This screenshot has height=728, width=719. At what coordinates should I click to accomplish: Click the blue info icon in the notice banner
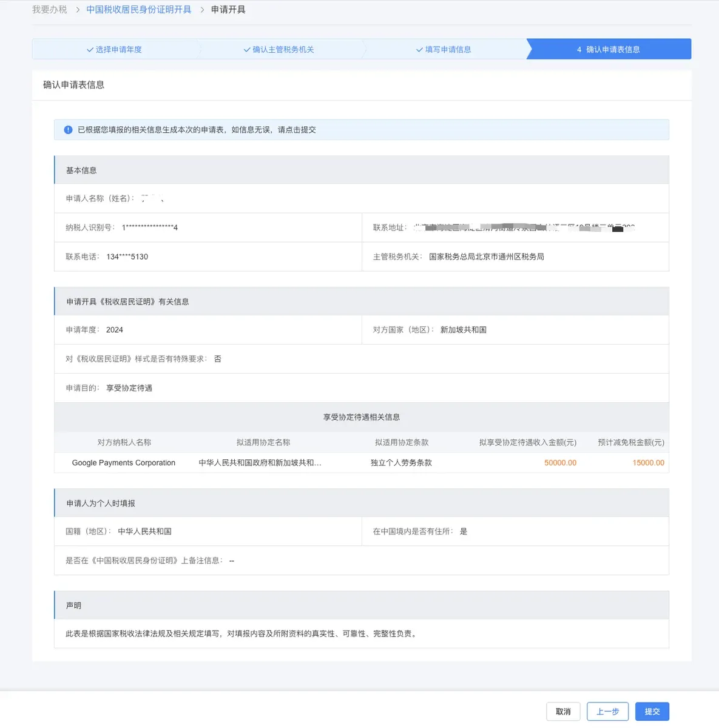pyautogui.click(x=68, y=130)
